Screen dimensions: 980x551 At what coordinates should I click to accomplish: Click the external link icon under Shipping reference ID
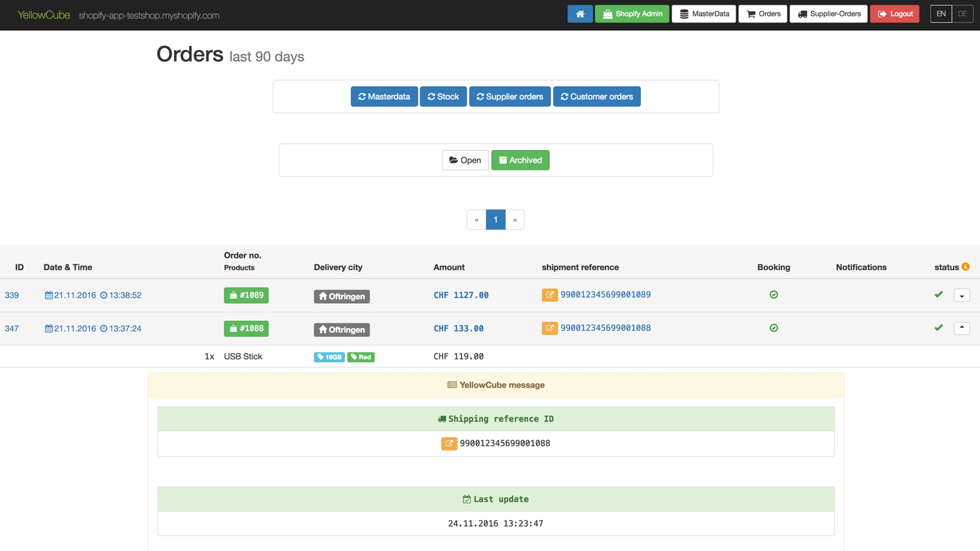[449, 443]
